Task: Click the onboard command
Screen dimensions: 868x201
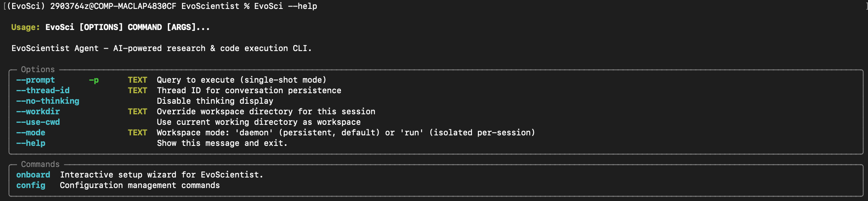Action: tap(33, 175)
